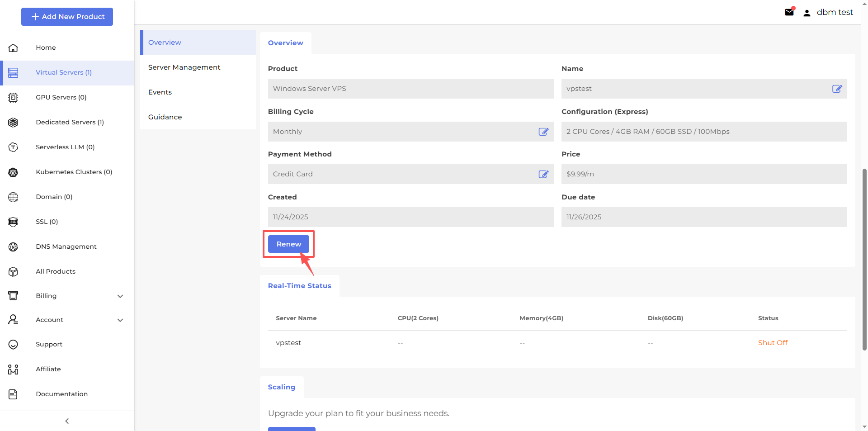Select the Scaling tab

[x=282, y=387]
